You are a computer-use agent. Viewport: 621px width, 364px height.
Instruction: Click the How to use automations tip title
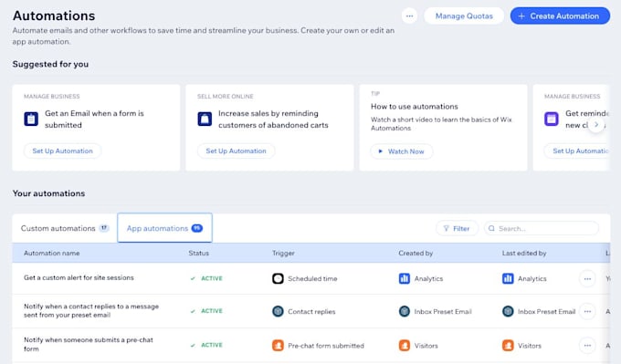(x=415, y=107)
